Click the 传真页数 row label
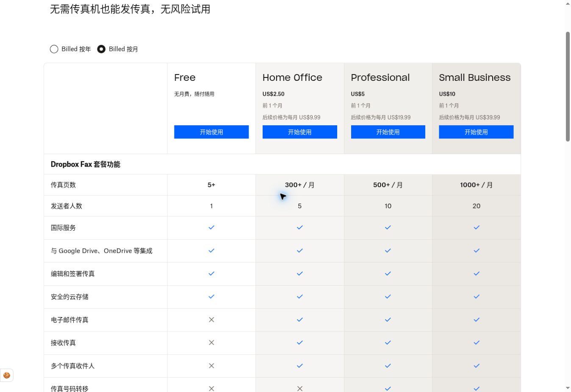Image resolution: width=571 pixels, height=392 pixels. click(x=64, y=185)
